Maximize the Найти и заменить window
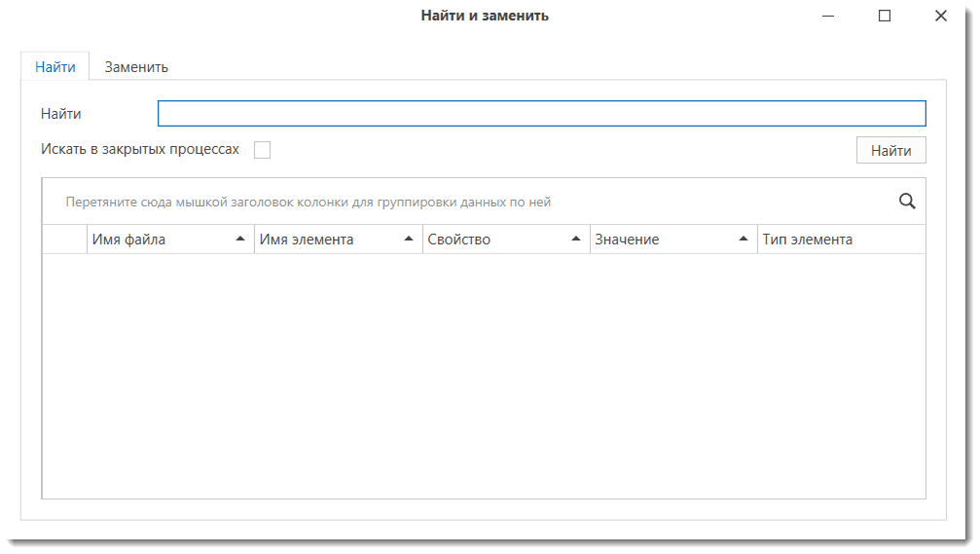The width and height of the screenshot is (980, 554). (885, 16)
